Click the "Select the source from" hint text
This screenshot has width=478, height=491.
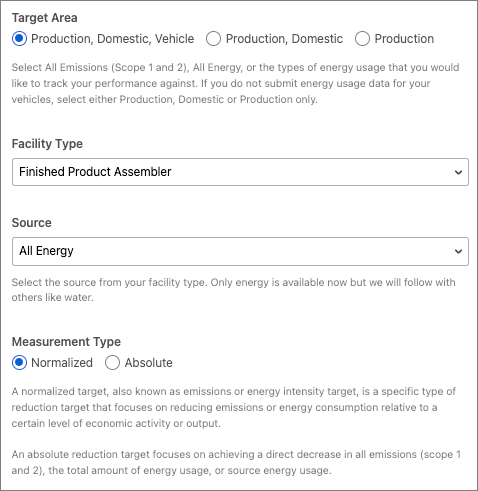(233, 290)
